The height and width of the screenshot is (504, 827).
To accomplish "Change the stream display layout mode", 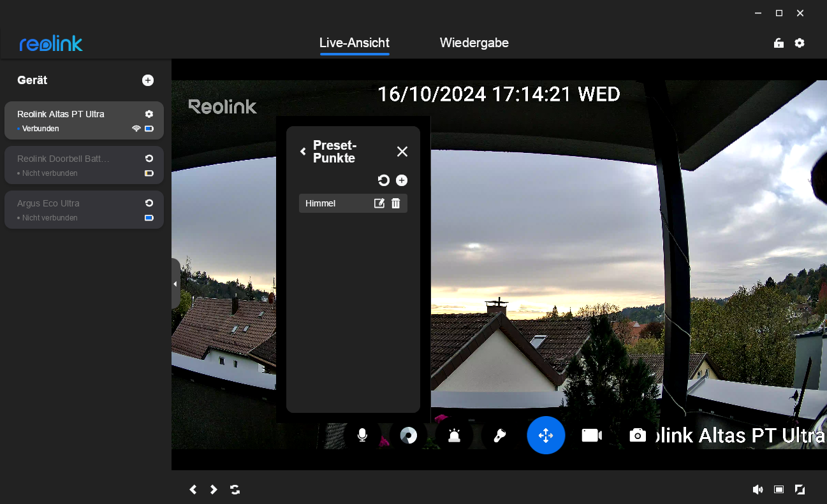I will pos(779,489).
